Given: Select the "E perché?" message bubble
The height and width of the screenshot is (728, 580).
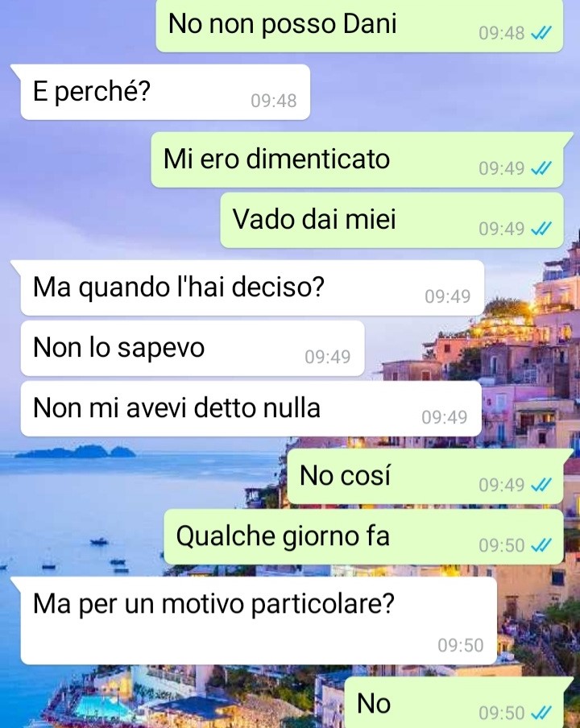Looking at the screenshot, I should coord(165,92).
